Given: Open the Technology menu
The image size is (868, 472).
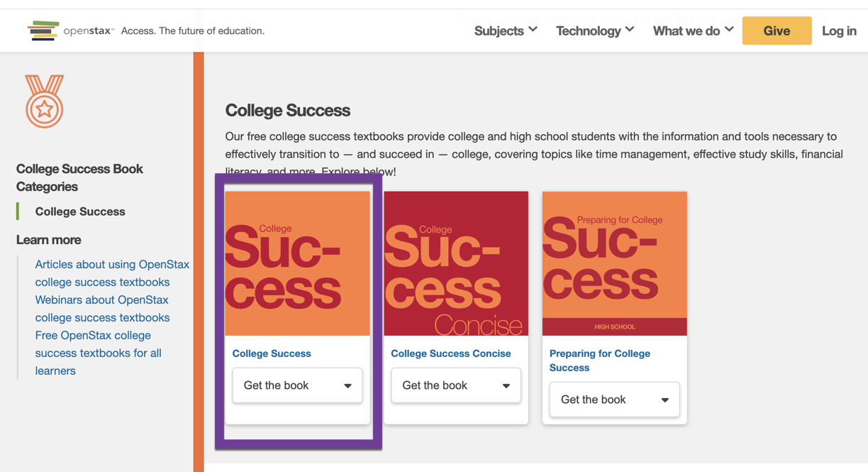Looking at the screenshot, I should tap(594, 31).
